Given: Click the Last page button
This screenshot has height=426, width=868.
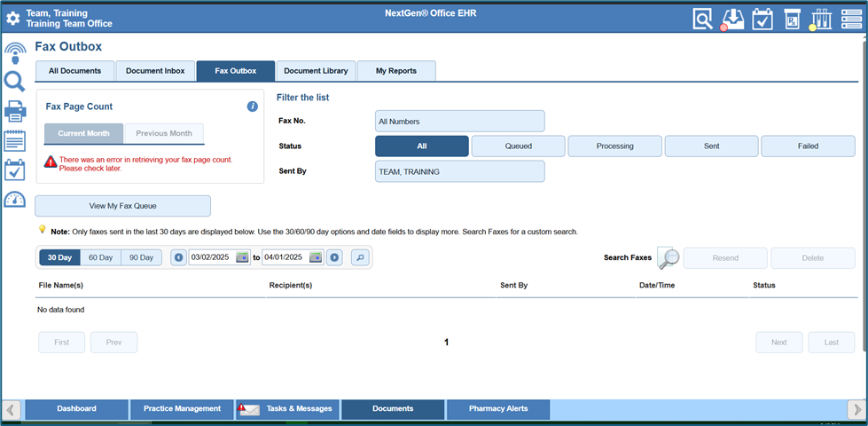Looking at the screenshot, I should [832, 343].
